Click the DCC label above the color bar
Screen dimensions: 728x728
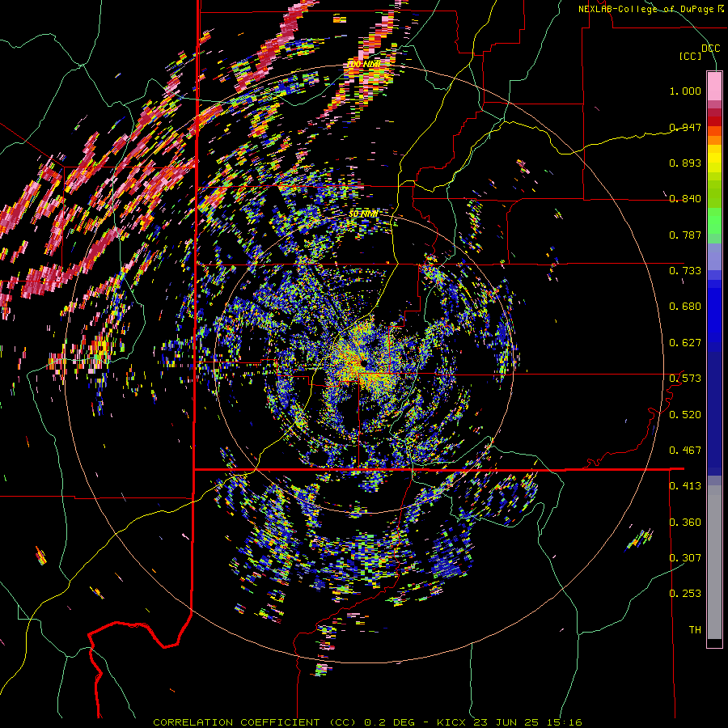coord(711,48)
